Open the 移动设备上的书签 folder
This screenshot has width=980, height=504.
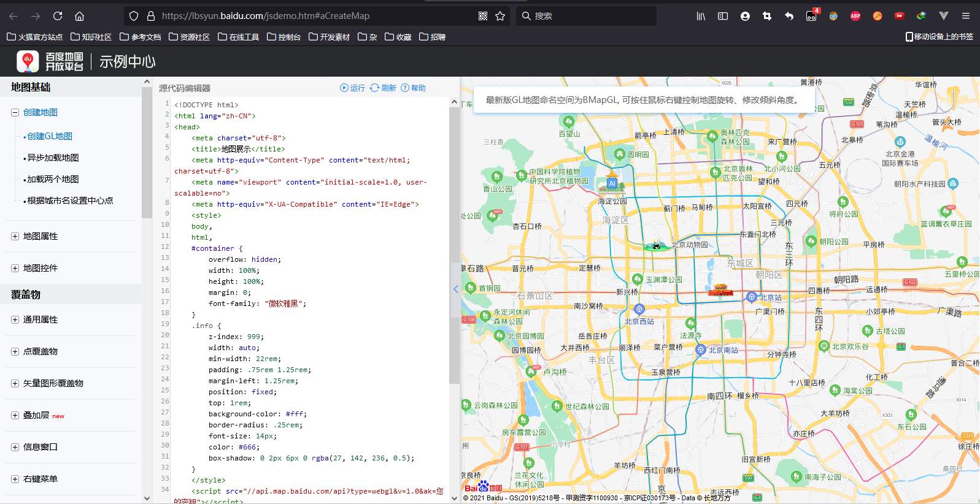click(939, 37)
